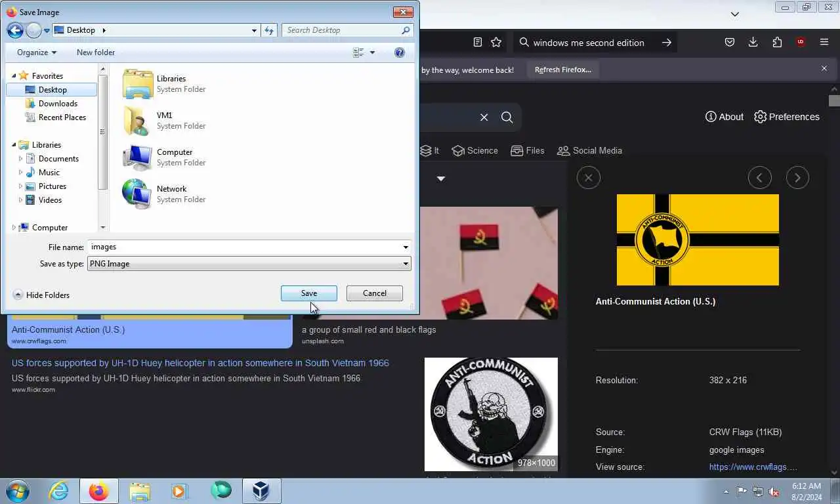Click the Refresh Firefox… button

point(563,70)
